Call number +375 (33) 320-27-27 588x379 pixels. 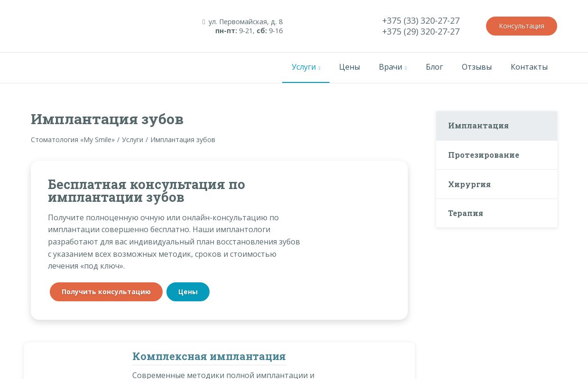(421, 20)
